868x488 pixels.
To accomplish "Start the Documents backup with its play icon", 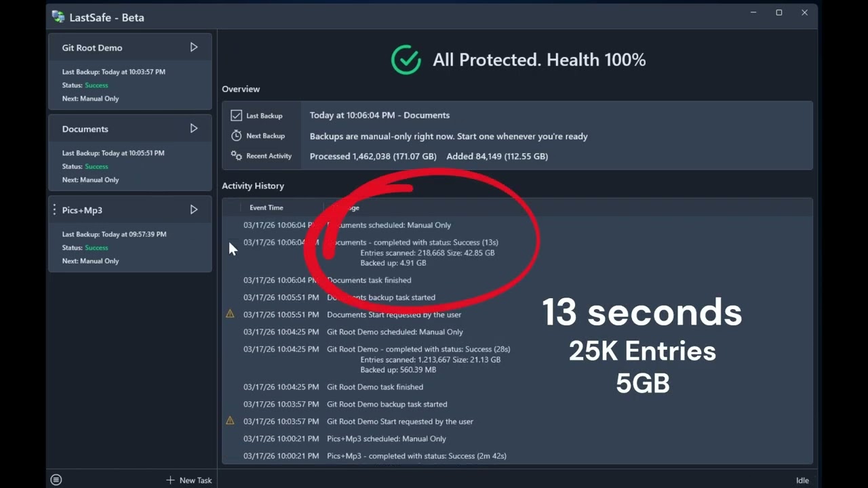I will point(193,129).
